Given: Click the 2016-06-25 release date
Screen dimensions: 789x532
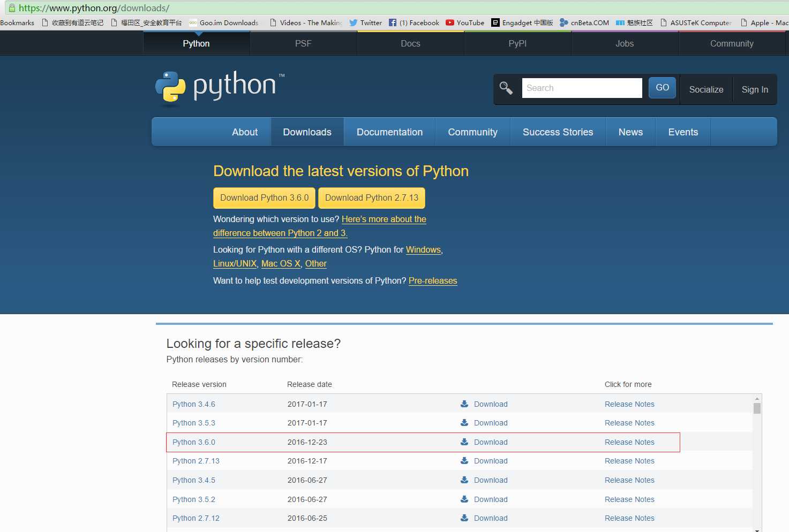Looking at the screenshot, I should [x=307, y=518].
